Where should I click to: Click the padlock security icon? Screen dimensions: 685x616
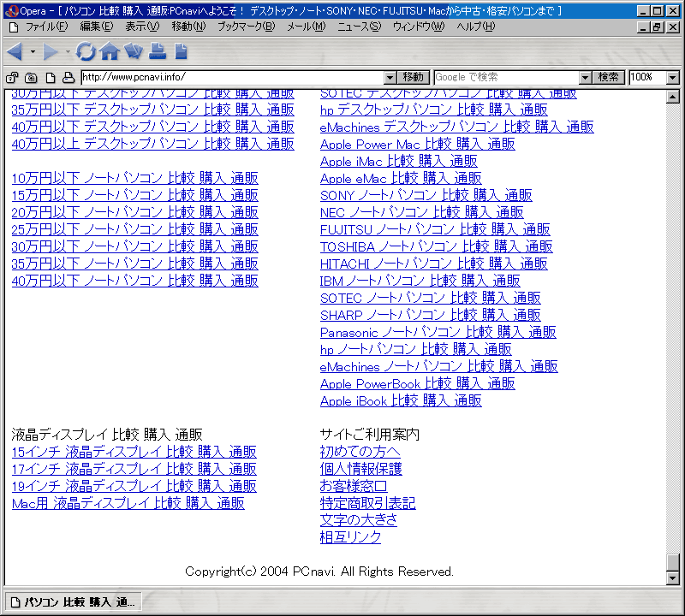(x=12, y=78)
